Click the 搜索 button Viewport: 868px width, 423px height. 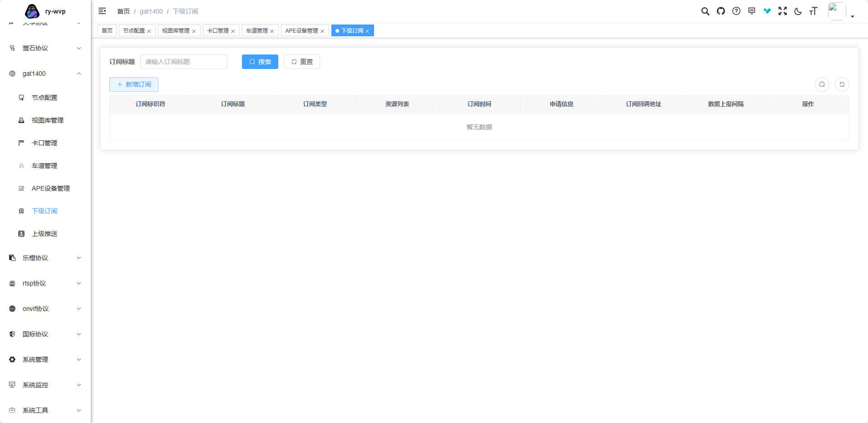point(260,62)
